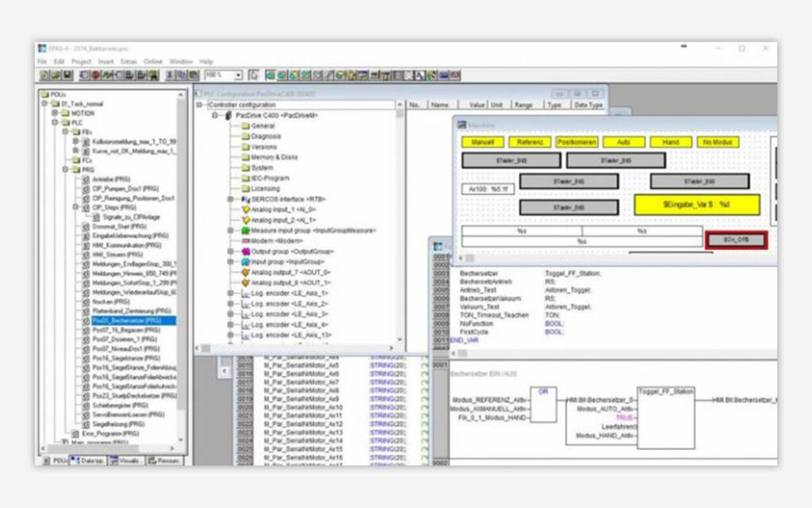Image resolution: width=812 pixels, height=508 pixels.
Task: Click the Measure input group icon
Action: (x=245, y=230)
